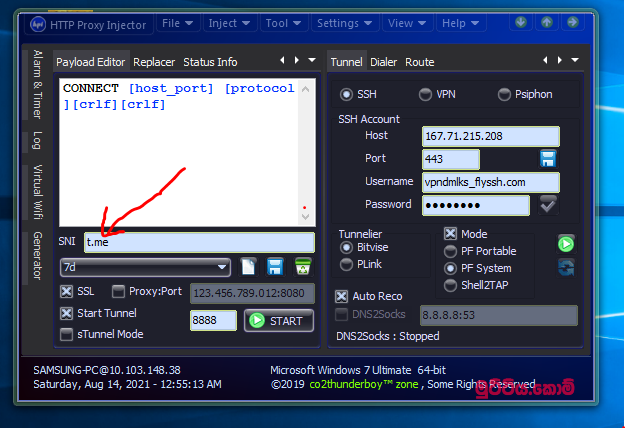
Task: Select the Psiphon radio button
Action: pyautogui.click(x=504, y=94)
